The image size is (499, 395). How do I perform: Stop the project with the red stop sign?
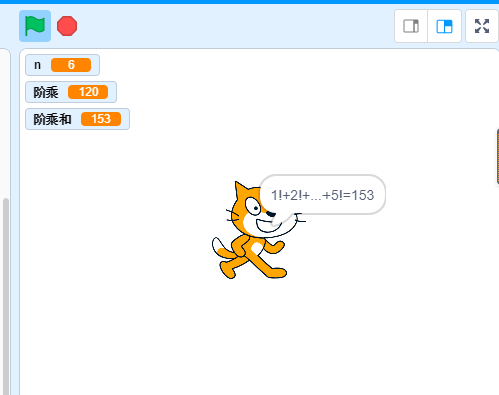pyautogui.click(x=67, y=26)
